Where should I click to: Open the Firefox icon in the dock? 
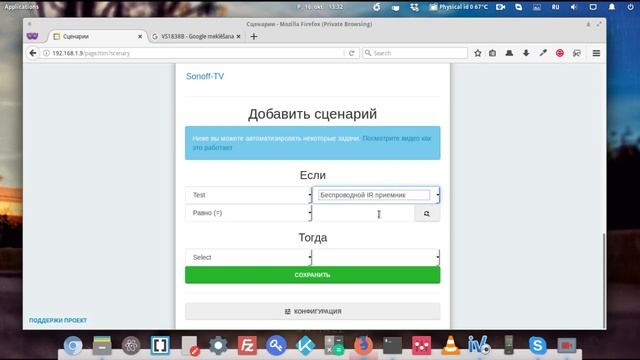click(363, 345)
